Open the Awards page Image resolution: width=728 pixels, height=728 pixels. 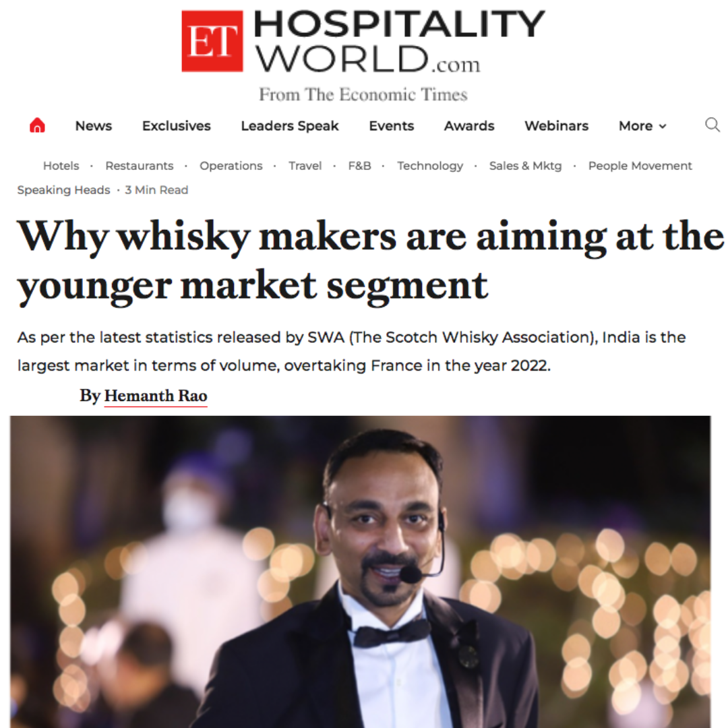coord(469,126)
